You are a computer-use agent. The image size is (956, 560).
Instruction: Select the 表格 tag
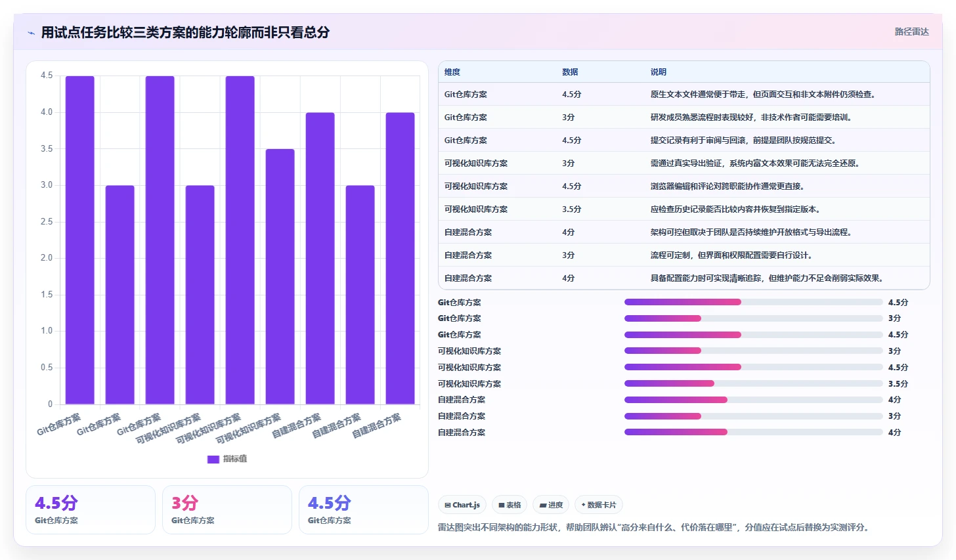[510, 505]
